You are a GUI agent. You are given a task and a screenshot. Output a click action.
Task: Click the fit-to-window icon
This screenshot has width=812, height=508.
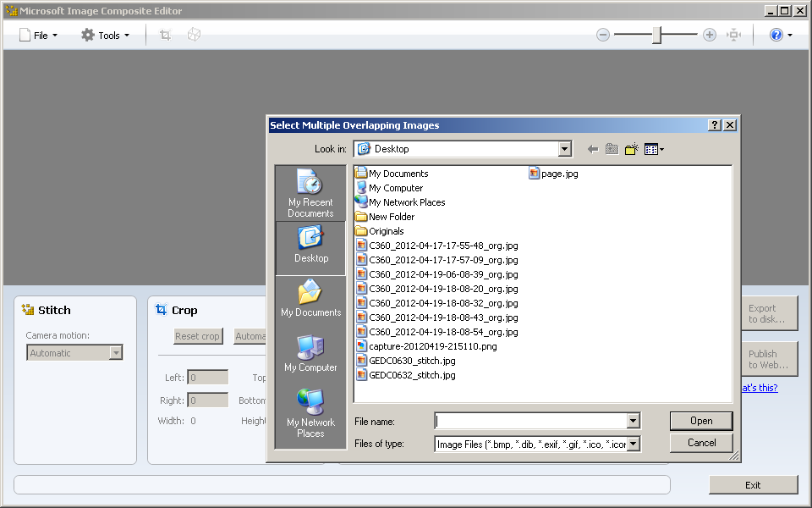[x=734, y=35]
